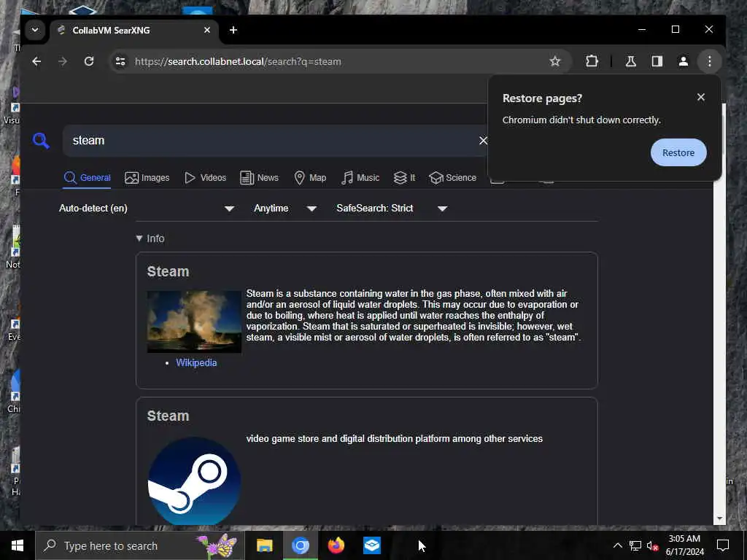The width and height of the screenshot is (747, 560).
Task: Go back to the previous page
Action: (36, 61)
